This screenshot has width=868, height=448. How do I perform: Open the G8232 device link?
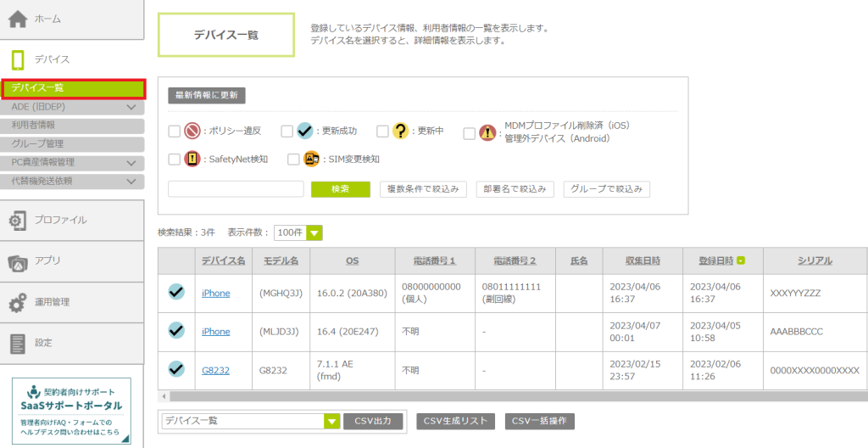click(x=214, y=371)
